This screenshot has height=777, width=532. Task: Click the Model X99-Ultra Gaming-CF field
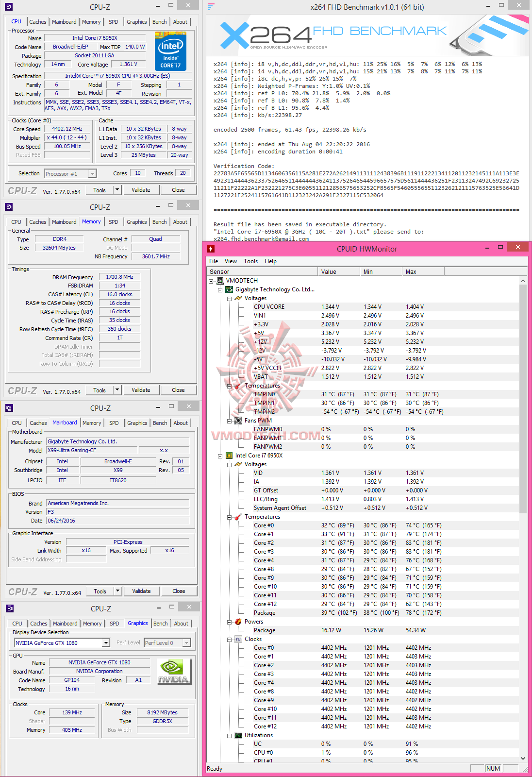point(92,450)
